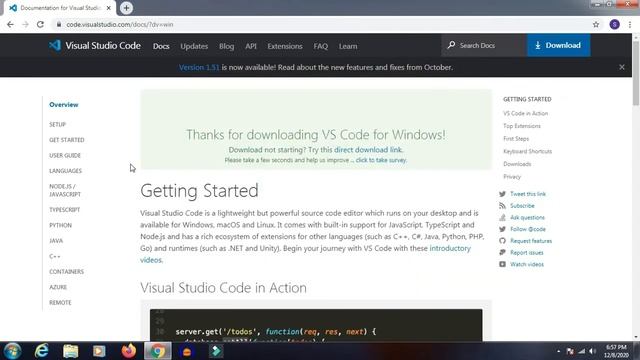Jump to VS Code in Action section link
This screenshot has width=640, height=360.
(525, 113)
